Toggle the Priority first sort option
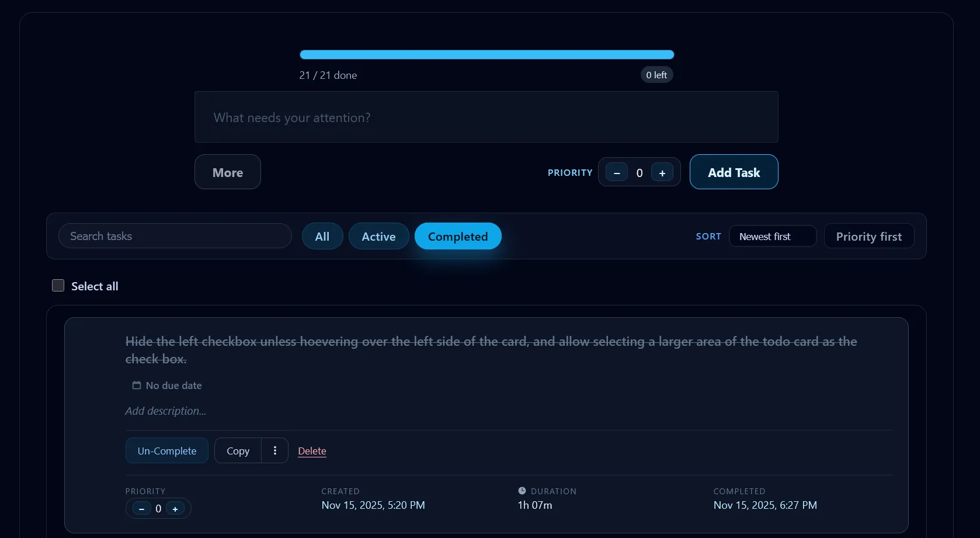The image size is (980, 538). [x=868, y=237]
